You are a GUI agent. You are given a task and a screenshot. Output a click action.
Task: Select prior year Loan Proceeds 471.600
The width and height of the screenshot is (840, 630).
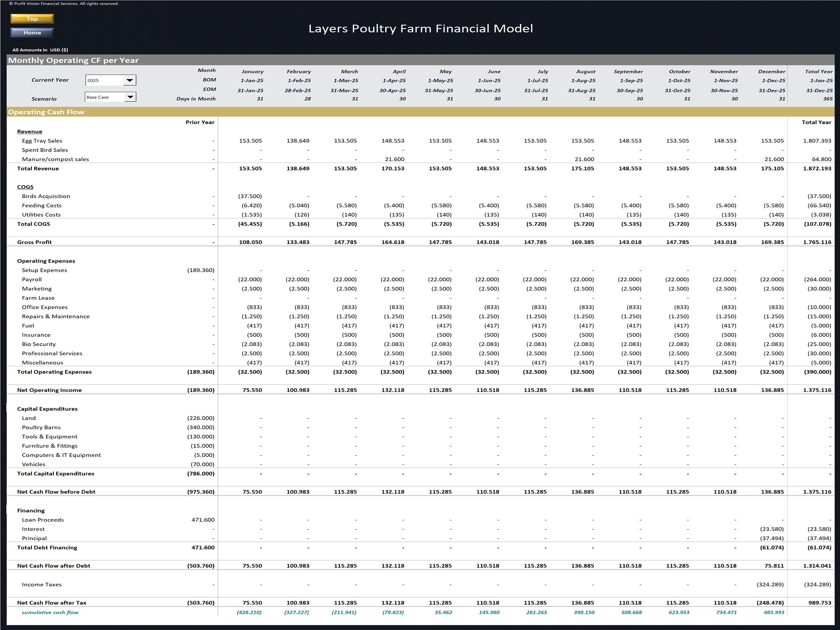[203, 520]
